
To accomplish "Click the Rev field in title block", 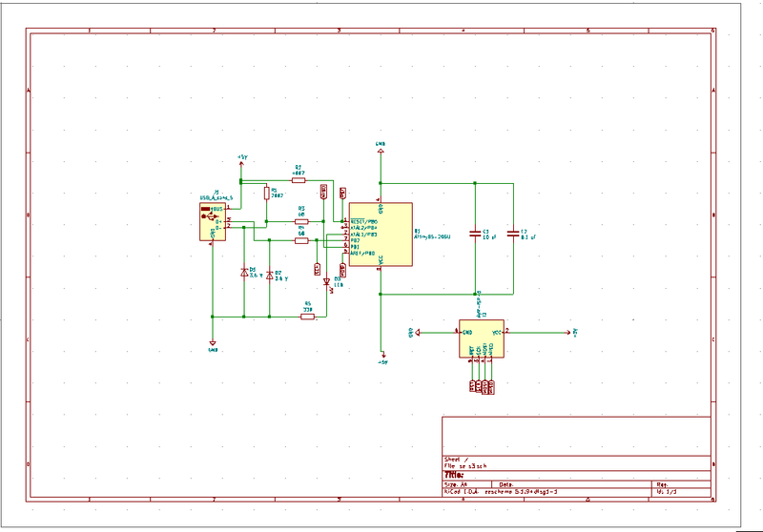I will [662, 484].
